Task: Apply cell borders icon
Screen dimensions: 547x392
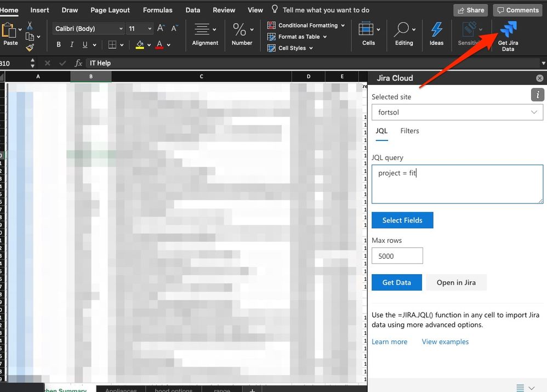Action: click(112, 44)
